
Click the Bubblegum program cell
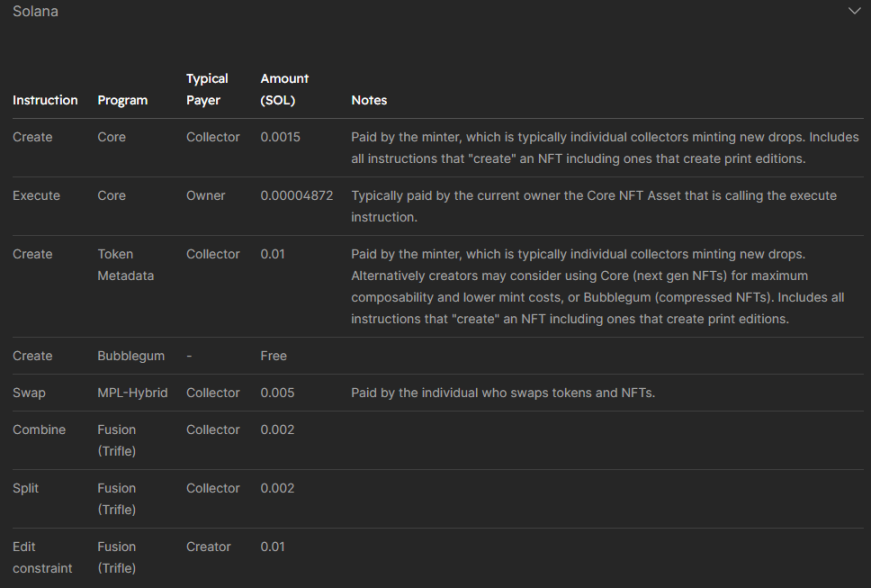tap(131, 356)
